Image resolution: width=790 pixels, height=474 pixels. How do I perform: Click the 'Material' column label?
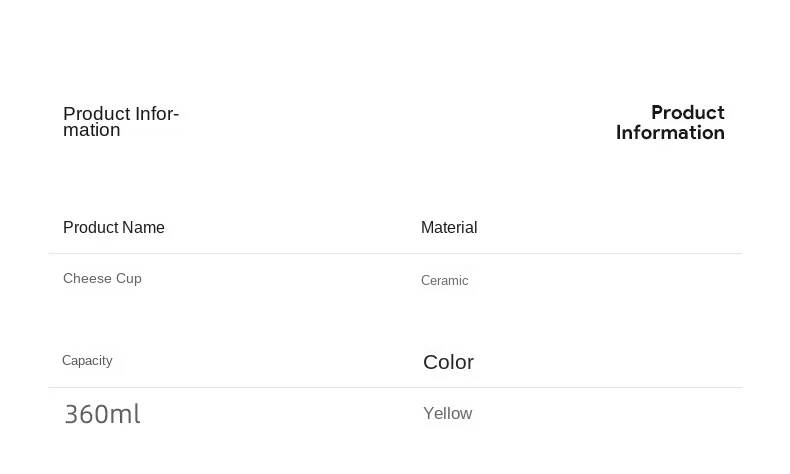(x=449, y=228)
